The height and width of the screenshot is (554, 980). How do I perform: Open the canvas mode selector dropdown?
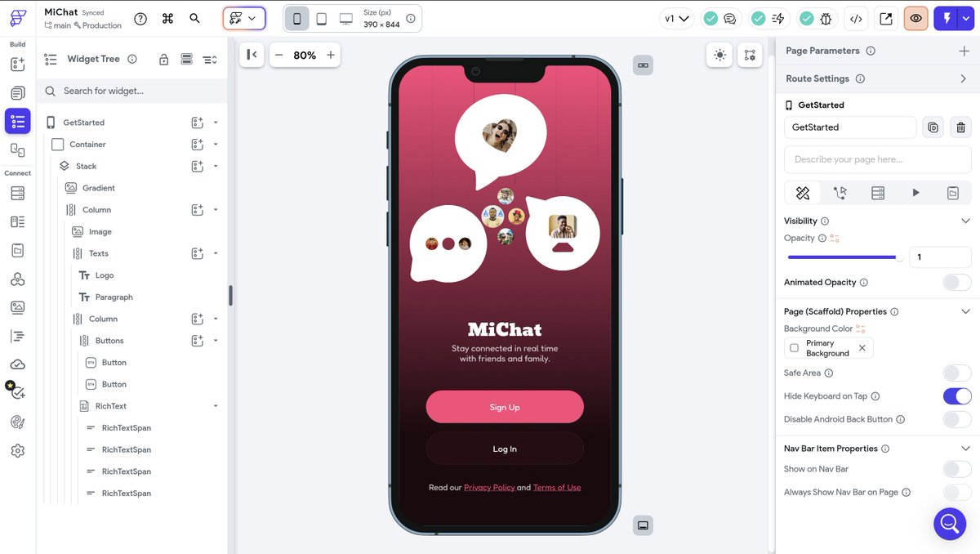coord(244,18)
